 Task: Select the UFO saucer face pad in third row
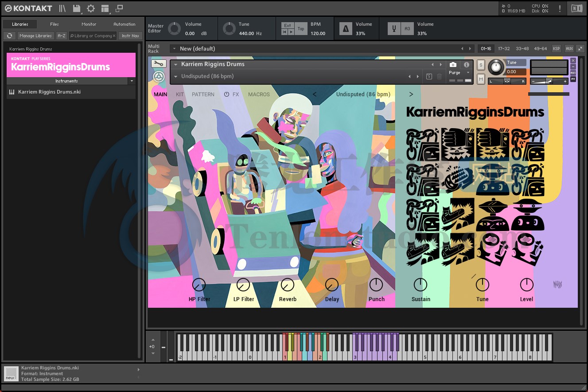pos(493,215)
